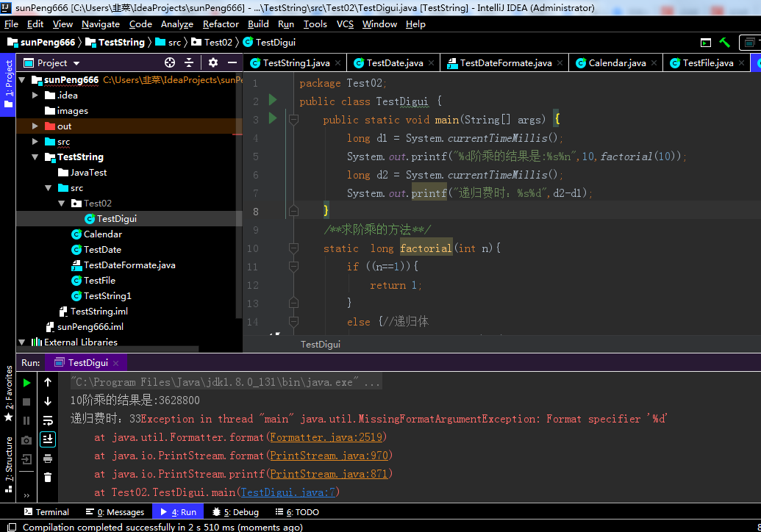Collapse the TestString module node
Image resolution: width=761 pixels, height=532 pixels.
tap(35, 157)
